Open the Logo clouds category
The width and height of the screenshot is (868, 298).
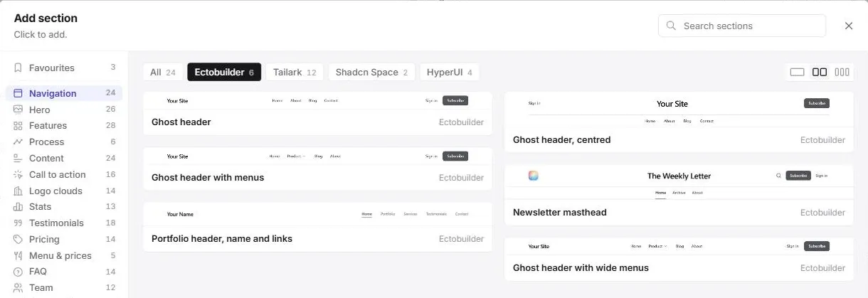pos(65,191)
